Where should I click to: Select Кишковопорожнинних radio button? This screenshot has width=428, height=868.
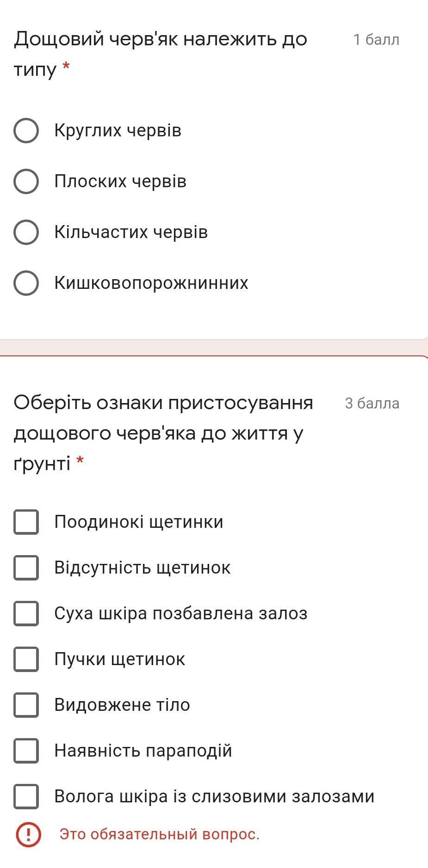click(x=26, y=283)
